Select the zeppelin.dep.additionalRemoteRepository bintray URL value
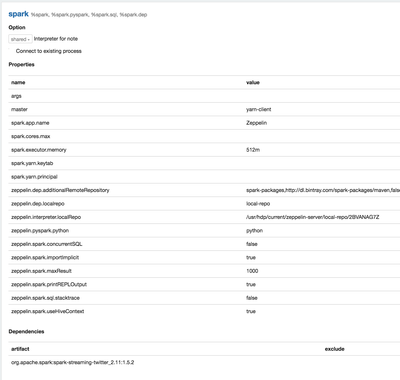The height and width of the screenshot is (380, 400). click(323, 190)
